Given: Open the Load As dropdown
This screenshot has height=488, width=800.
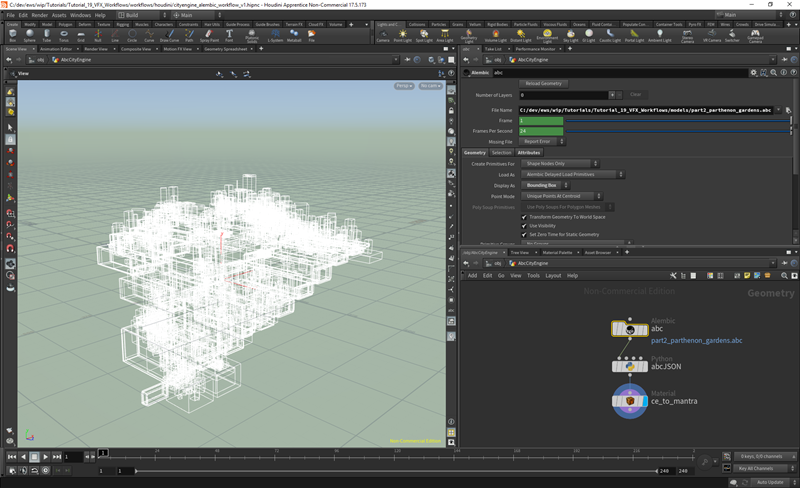Looking at the screenshot, I should (x=573, y=174).
